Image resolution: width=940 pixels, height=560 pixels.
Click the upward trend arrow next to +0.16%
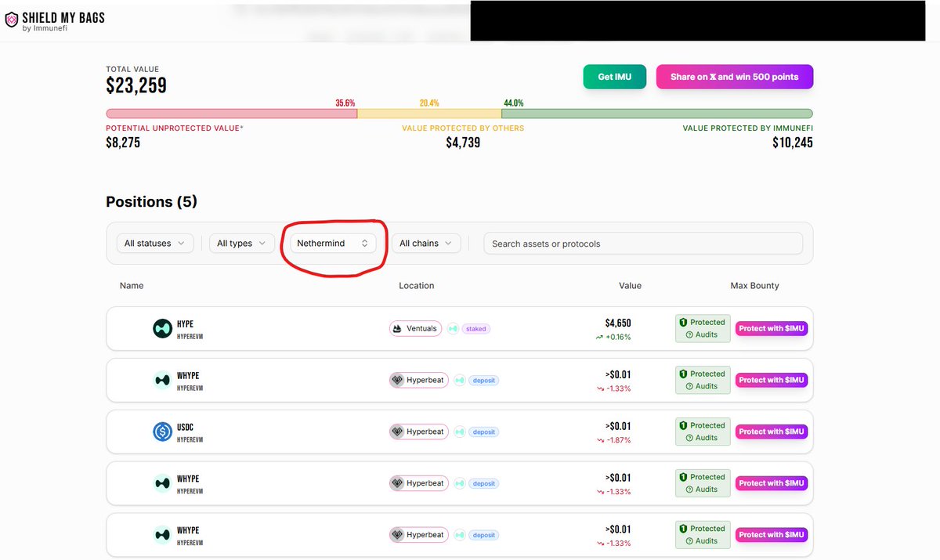click(599, 337)
